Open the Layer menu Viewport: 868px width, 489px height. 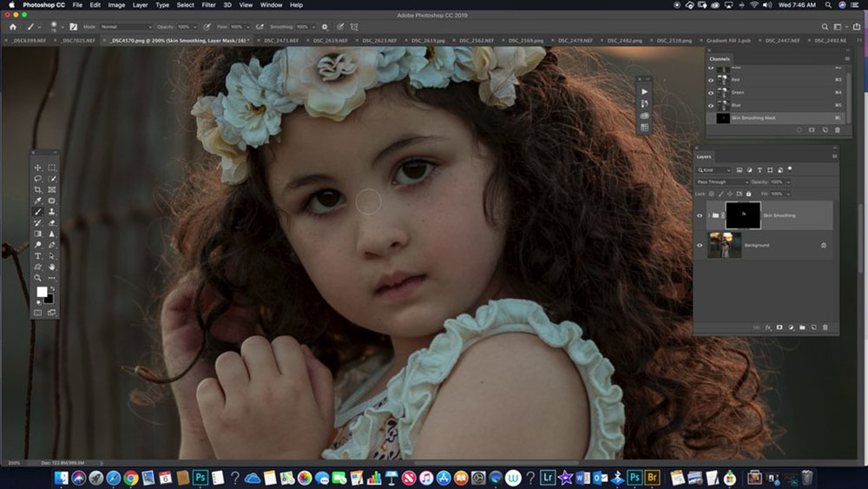(x=140, y=5)
